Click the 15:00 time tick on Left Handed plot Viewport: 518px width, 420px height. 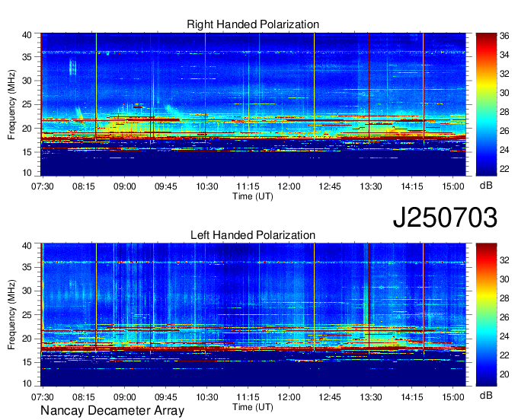(x=453, y=397)
